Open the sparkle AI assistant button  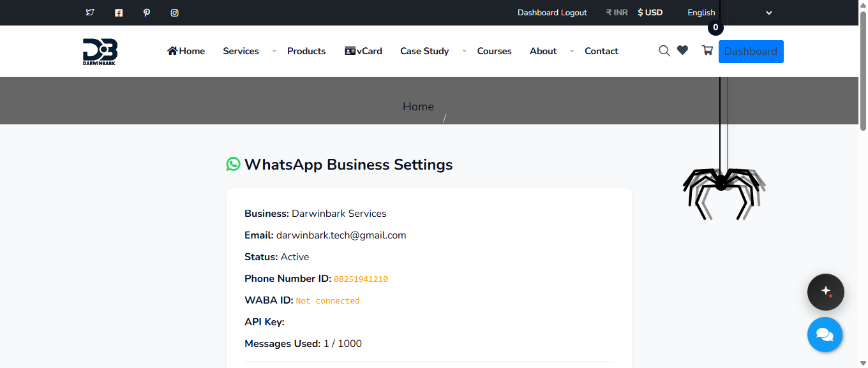click(x=826, y=292)
